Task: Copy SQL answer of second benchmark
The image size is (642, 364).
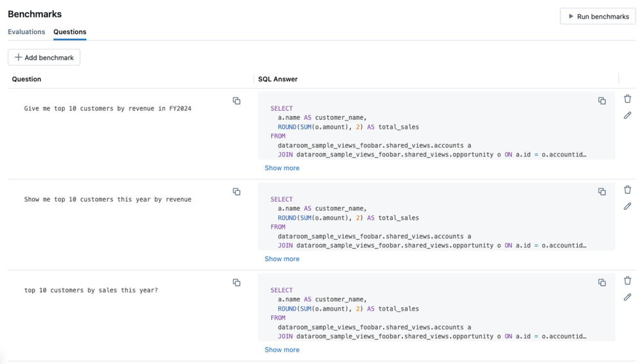Action: coord(602,192)
